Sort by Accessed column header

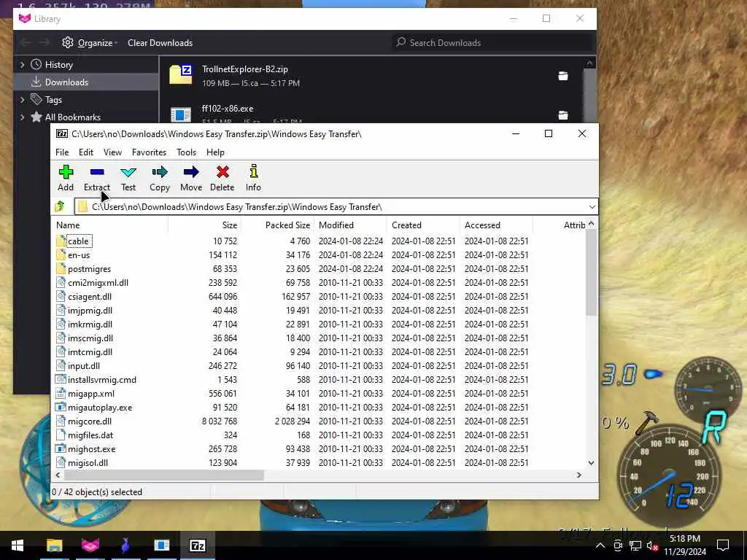pyautogui.click(x=496, y=225)
